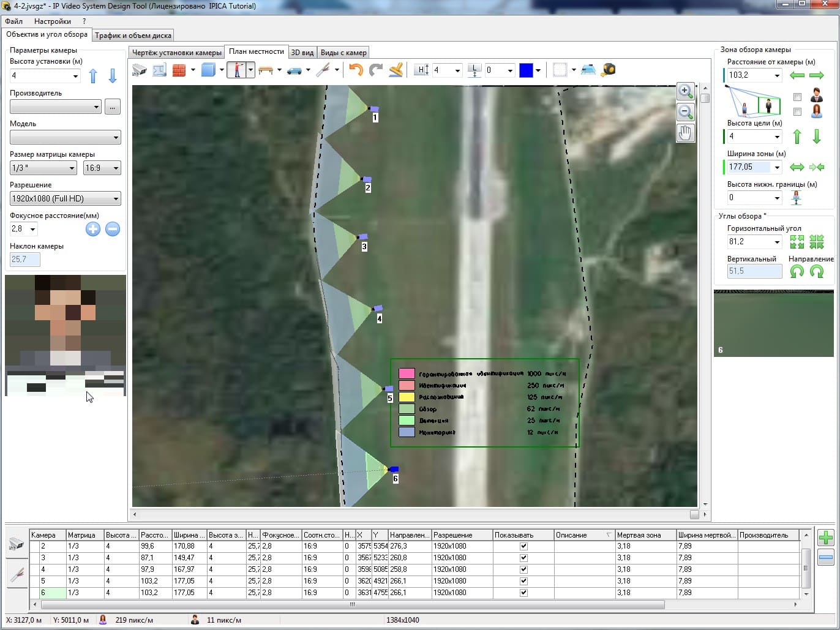
Task: Switch to Трафик и объем диска tab
Action: point(133,36)
